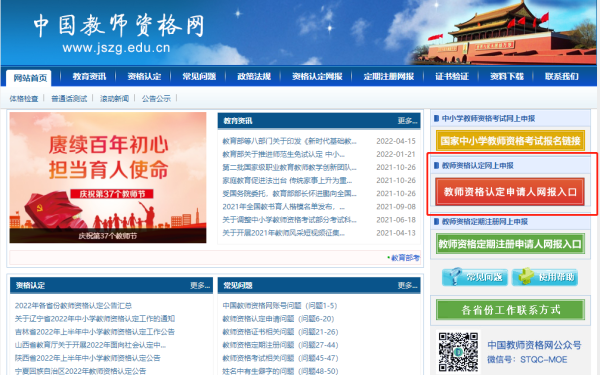The height and width of the screenshot is (375, 600).
Task: Open the 第二批国家级职业教育 news item
Action: click(x=290, y=167)
